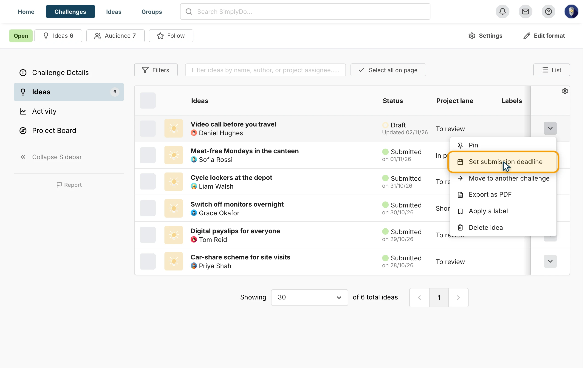588x368 pixels.
Task: Toggle Select all on page
Action: (x=388, y=70)
